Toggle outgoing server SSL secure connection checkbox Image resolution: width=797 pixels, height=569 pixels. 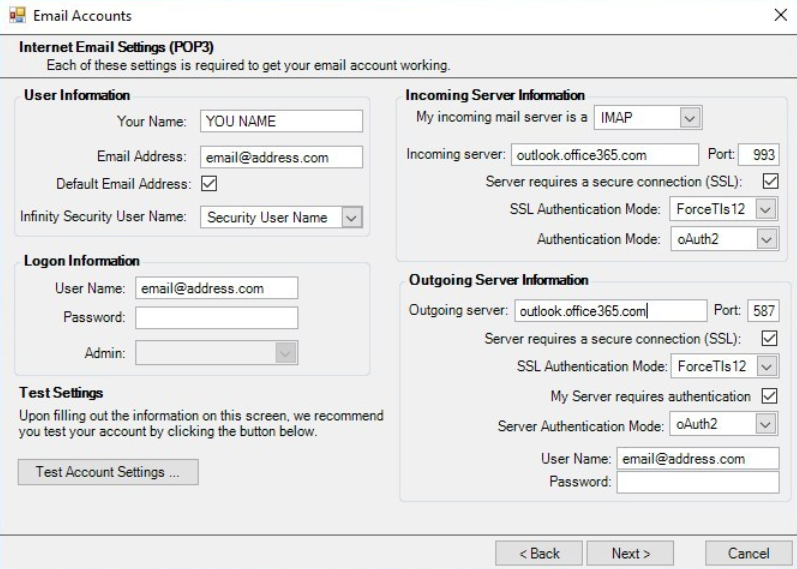(770, 339)
